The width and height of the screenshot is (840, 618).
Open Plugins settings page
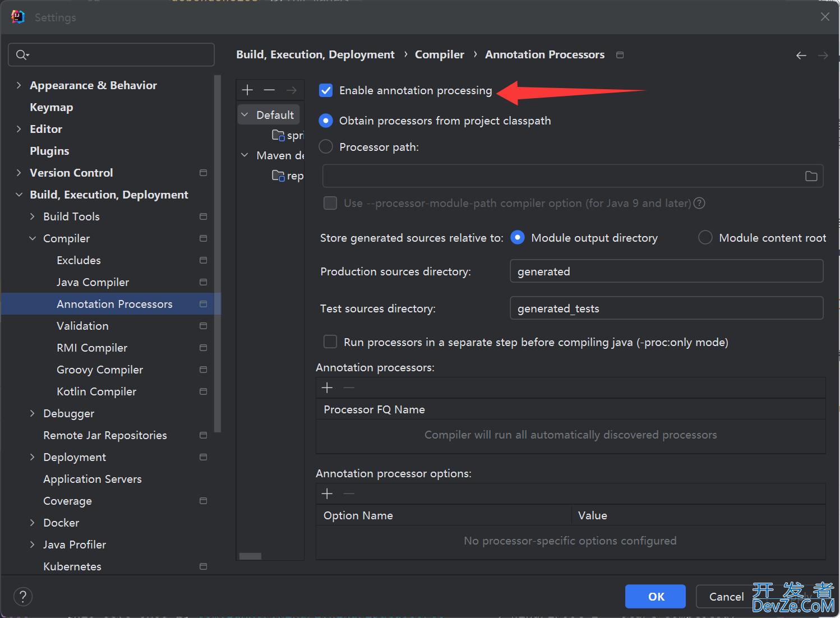(49, 151)
